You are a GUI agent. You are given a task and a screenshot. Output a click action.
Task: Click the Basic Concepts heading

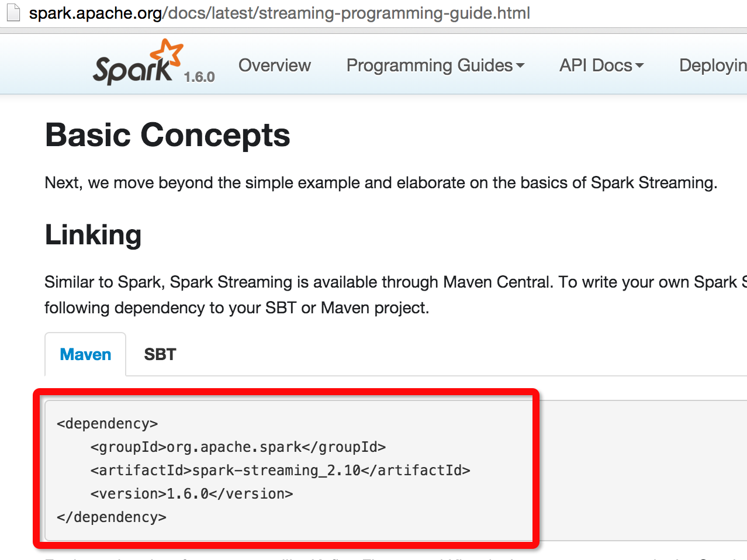point(168,135)
